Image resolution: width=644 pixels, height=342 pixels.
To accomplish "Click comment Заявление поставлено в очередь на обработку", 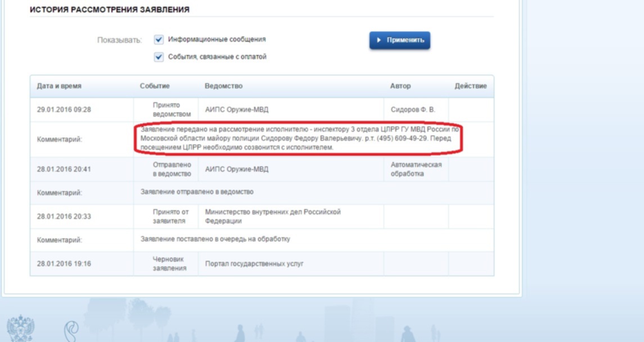I will point(215,239).
